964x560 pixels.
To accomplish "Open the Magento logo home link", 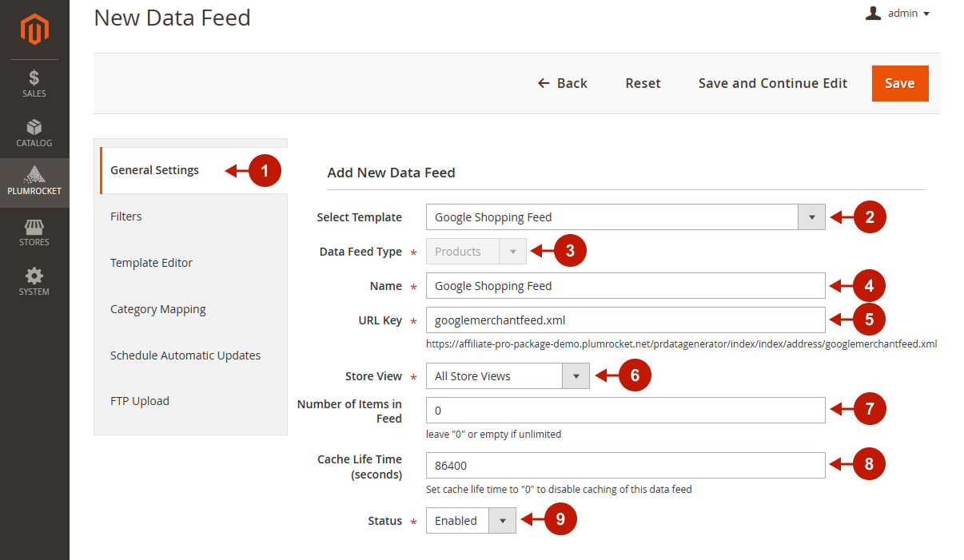I will click(x=34, y=30).
